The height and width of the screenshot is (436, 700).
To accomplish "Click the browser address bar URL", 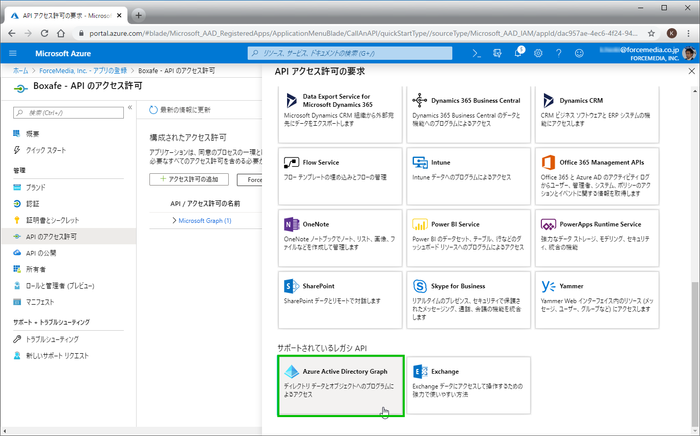I will (363, 33).
